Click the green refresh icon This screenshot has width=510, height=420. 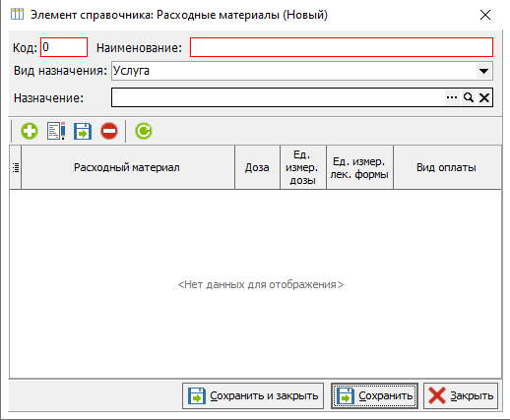tap(144, 131)
